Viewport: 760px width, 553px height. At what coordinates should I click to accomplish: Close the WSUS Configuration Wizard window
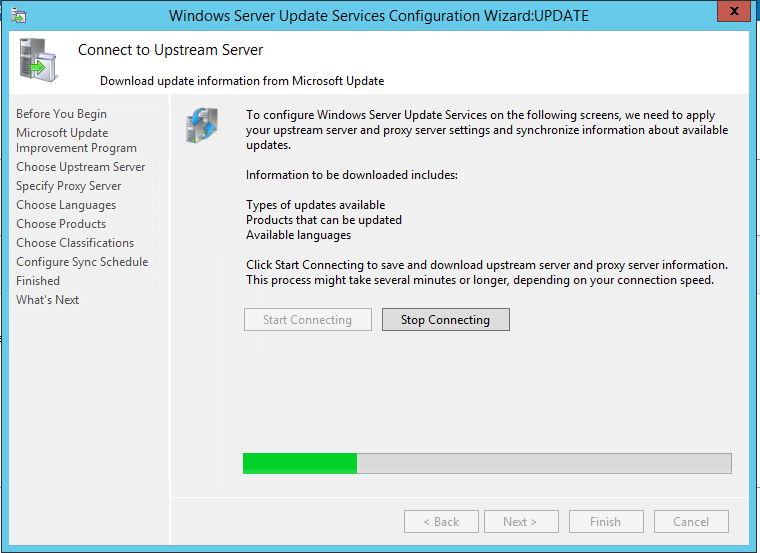(x=734, y=11)
